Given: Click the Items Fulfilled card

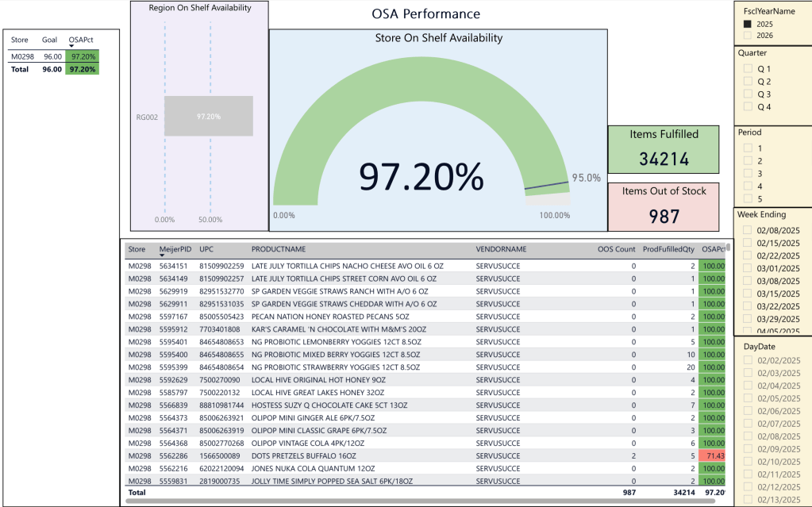Looking at the screenshot, I should point(664,150).
